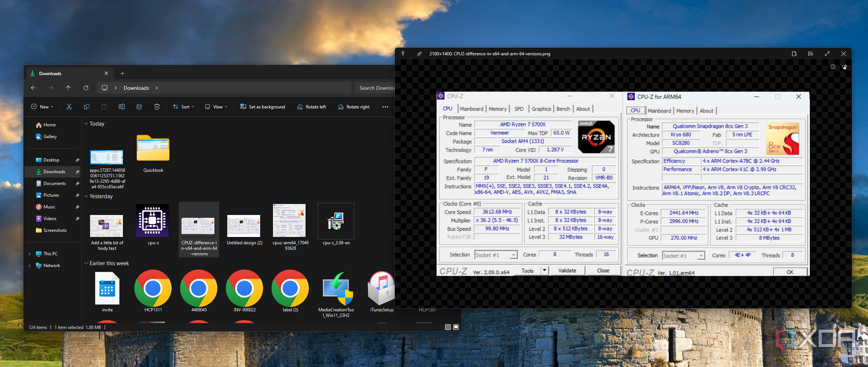Click the Delete trash can icon
Viewport: 868px width, 367px height.
(157, 107)
